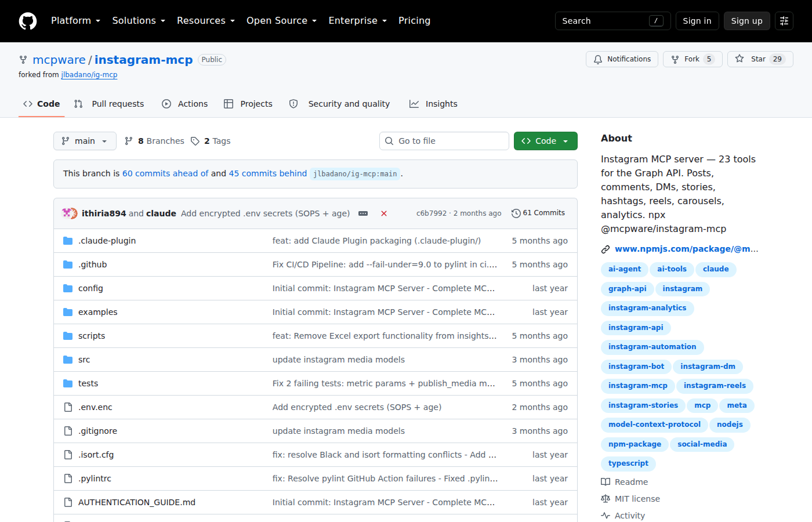
Task: Click the jlbadano/ig-mcp:main branch label
Action: [x=355, y=174]
